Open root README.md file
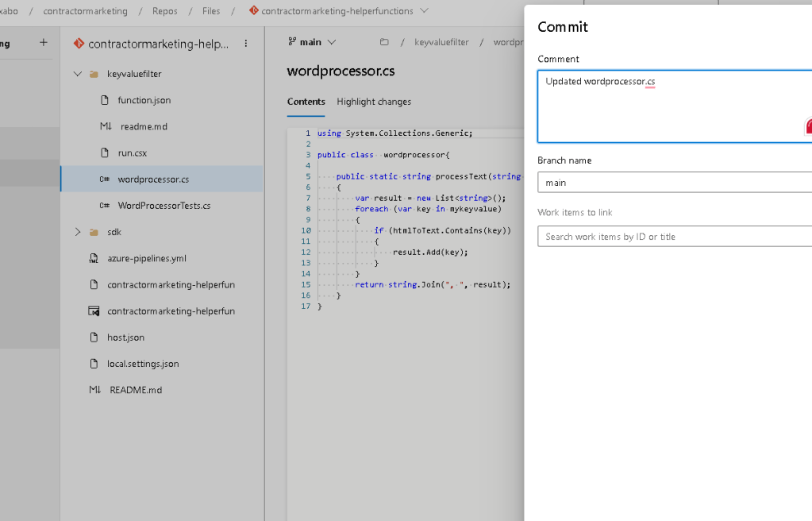Viewport: 812px width, 521px height. coord(136,390)
